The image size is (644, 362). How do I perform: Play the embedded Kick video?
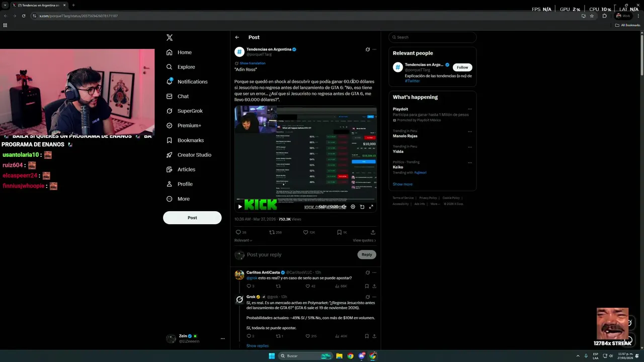(x=240, y=207)
